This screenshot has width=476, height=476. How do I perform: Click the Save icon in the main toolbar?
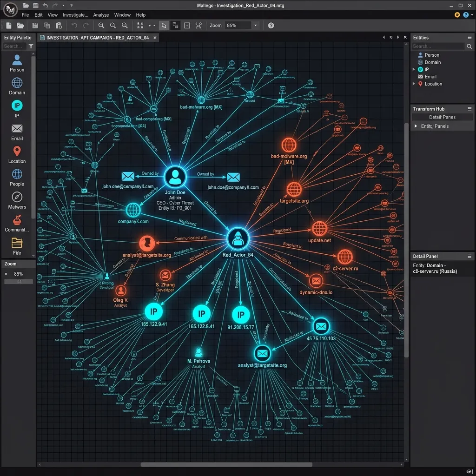(x=35, y=26)
